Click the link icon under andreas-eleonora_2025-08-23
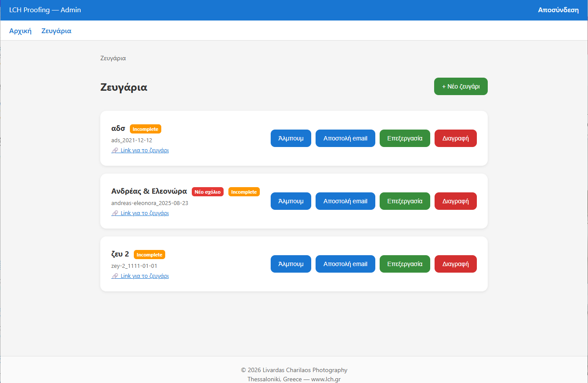The width and height of the screenshot is (588, 383). coord(115,213)
